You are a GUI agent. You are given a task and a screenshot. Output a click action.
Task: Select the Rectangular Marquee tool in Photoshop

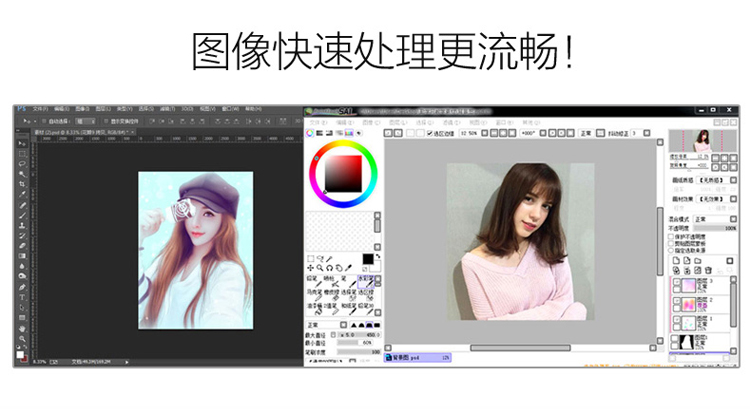[x=22, y=154]
